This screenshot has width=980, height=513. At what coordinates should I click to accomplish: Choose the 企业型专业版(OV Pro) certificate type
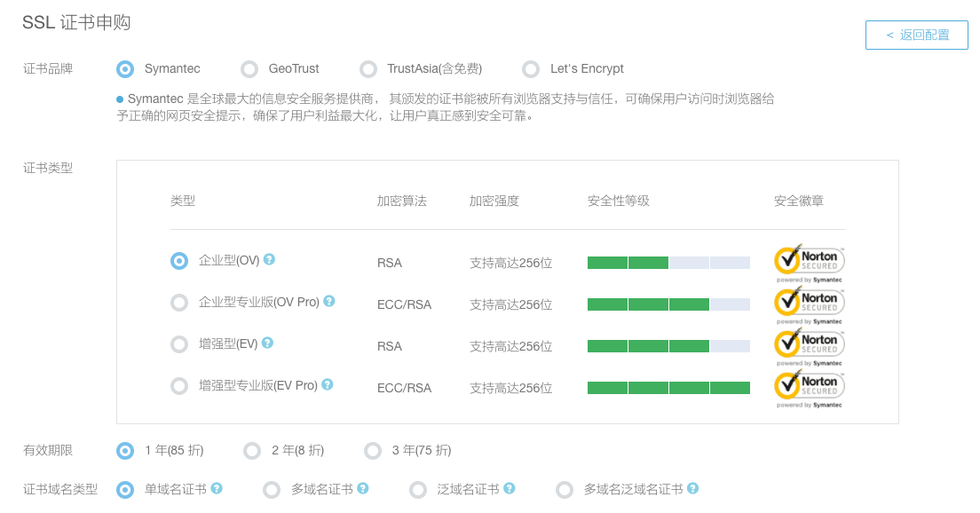[179, 303]
